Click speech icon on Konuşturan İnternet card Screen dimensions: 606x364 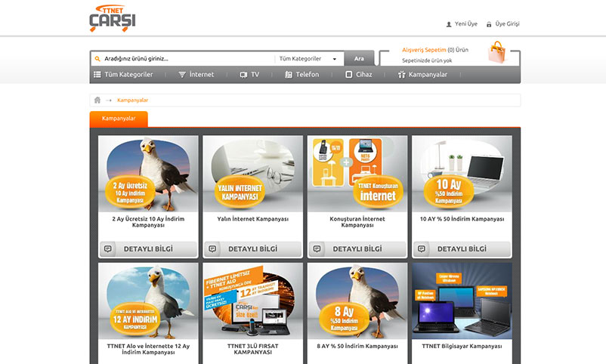[317, 249]
